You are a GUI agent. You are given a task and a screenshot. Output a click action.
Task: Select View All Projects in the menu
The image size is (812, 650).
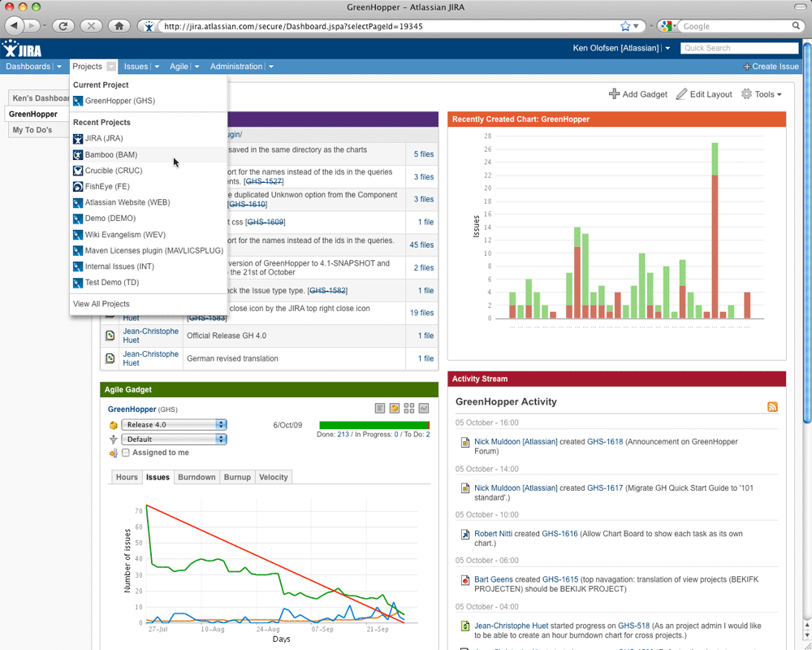[101, 304]
